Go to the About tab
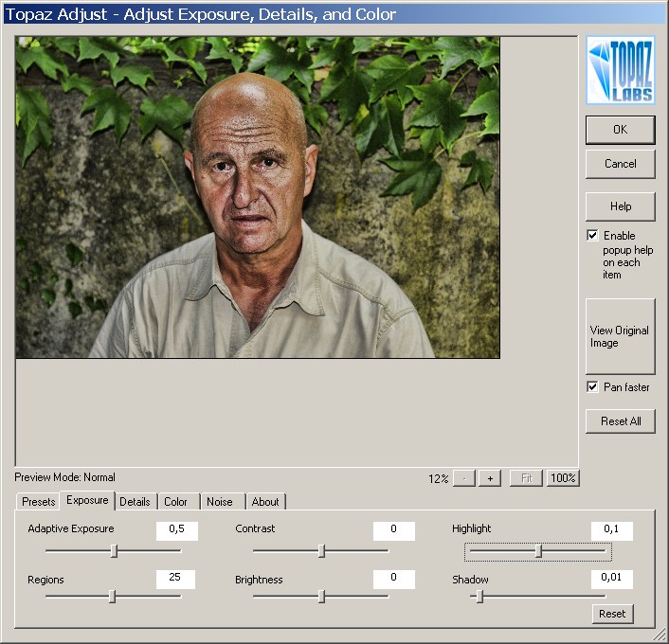669x644 pixels. 265,502
